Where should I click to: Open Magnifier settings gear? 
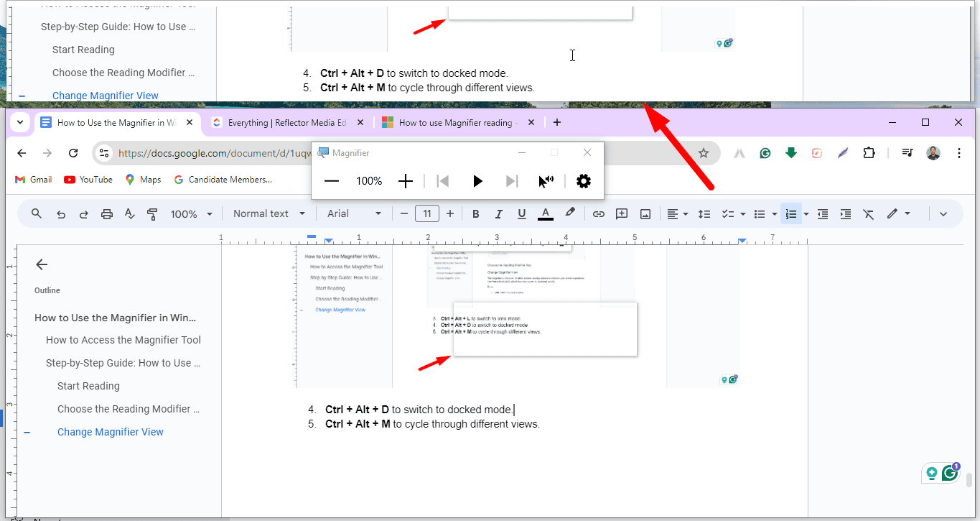tap(584, 181)
